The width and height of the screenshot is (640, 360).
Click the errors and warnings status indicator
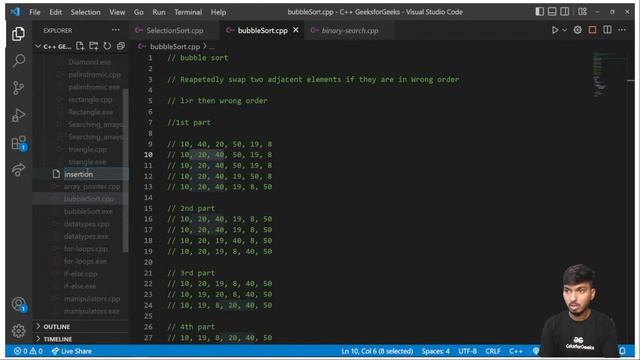(28, 351)
